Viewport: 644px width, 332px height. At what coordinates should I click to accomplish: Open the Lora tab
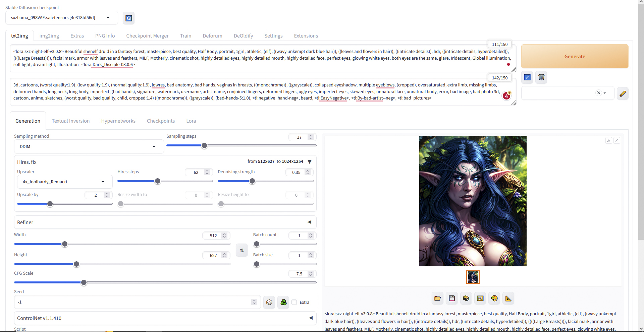[191, 121]
